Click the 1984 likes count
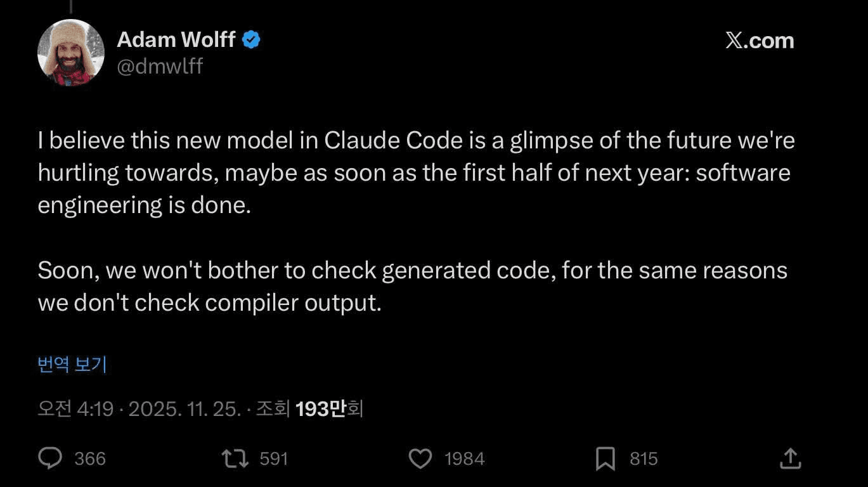The width and height of the screenshot is (868, 487). (465, 458)
